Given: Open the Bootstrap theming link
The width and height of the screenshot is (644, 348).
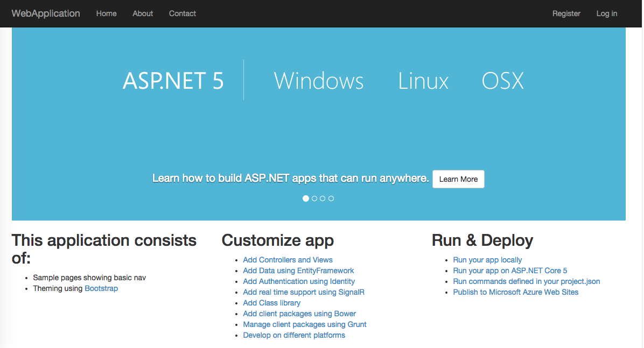Looking at the screenshot, I should coord(101,288).
